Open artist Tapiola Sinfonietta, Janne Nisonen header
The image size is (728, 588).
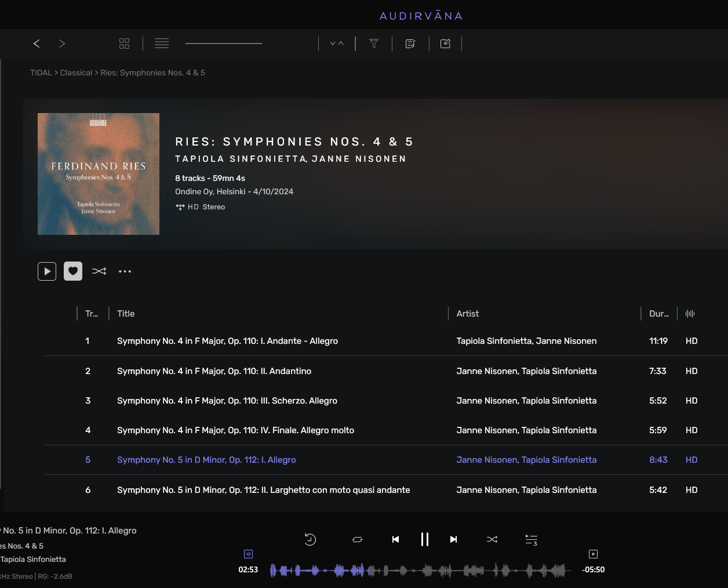coord(290,159)
